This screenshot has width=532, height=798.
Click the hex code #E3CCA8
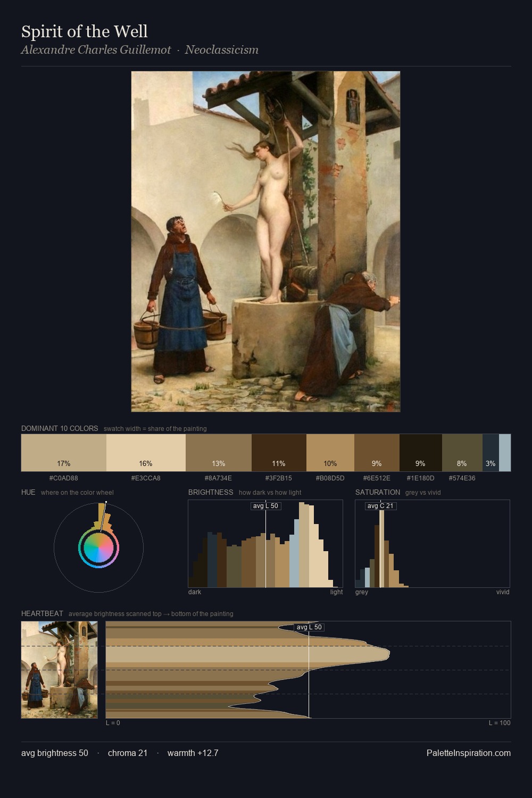[146, 478]
